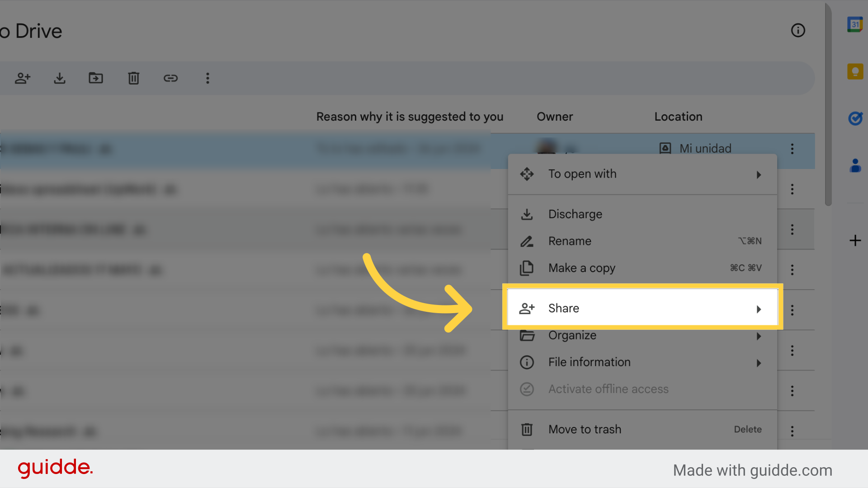868x488 pixels.
Task: Expand the Organize submenu
Action: coord(642,336)
